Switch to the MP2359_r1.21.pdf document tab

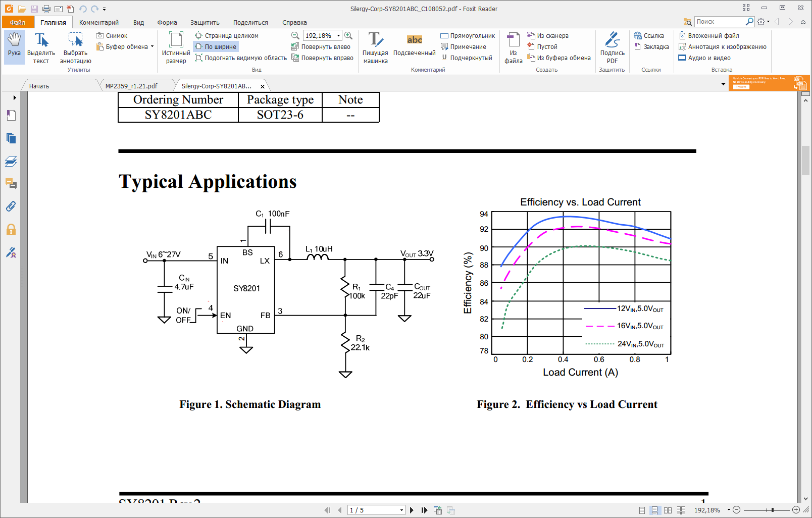pos(131,86)
